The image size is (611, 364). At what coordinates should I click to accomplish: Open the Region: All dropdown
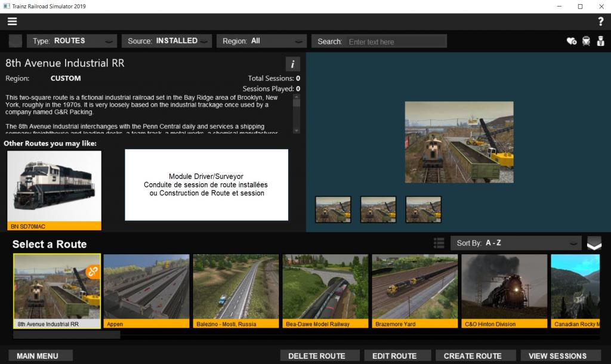[261, 41]
